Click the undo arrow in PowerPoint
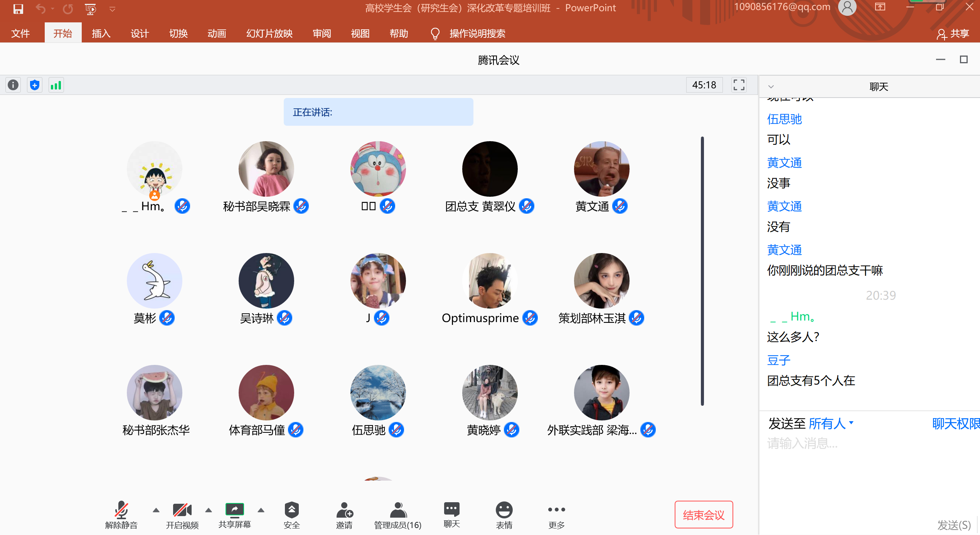The height and width of the screenshot is (535, 980). point(40,8)
